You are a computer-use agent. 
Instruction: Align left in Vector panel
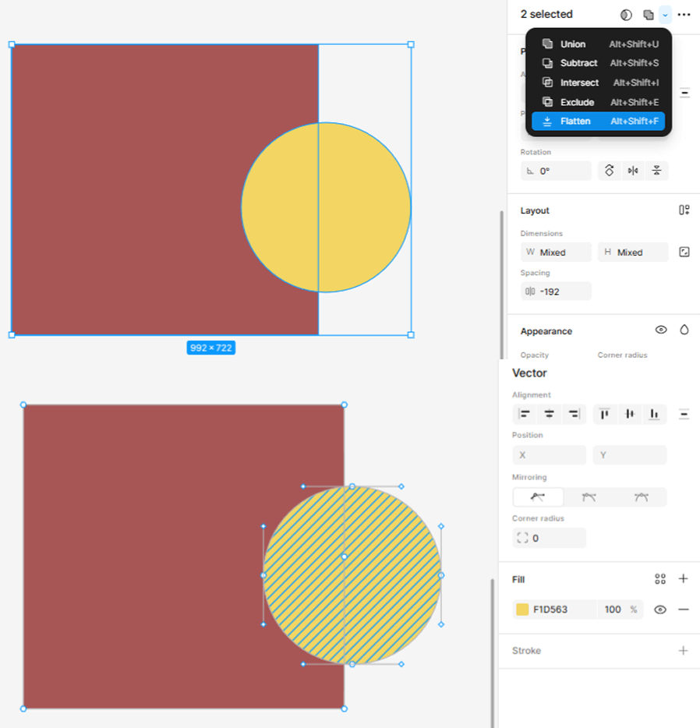coord(525,414)
